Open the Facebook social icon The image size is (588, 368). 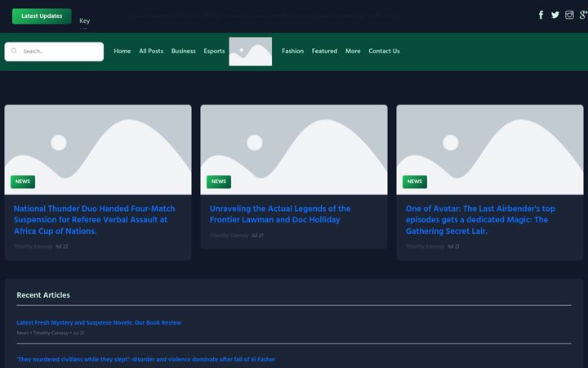(541, 15)
